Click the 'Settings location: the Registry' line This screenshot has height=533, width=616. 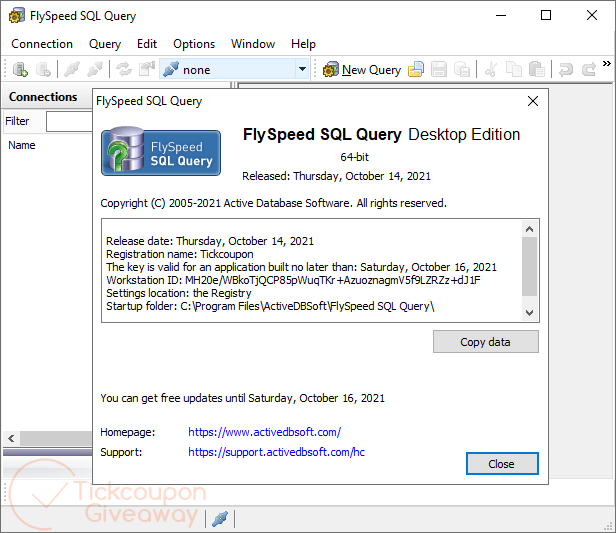point(178,293)
